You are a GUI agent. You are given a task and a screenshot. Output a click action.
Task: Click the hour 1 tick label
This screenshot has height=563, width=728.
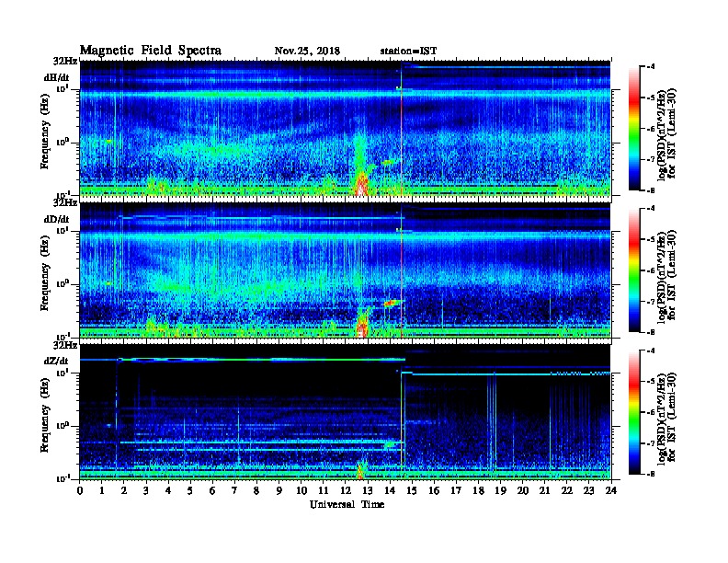102,491
